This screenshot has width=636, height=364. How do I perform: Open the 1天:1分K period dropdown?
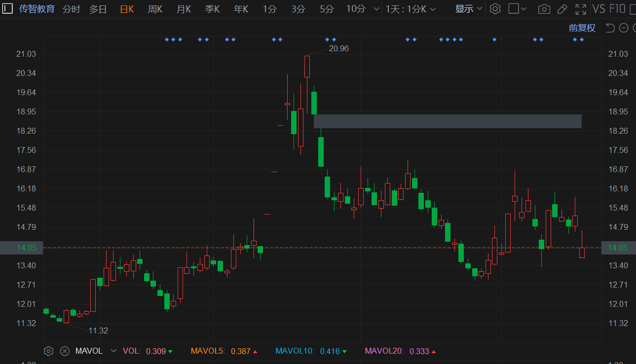411,9
